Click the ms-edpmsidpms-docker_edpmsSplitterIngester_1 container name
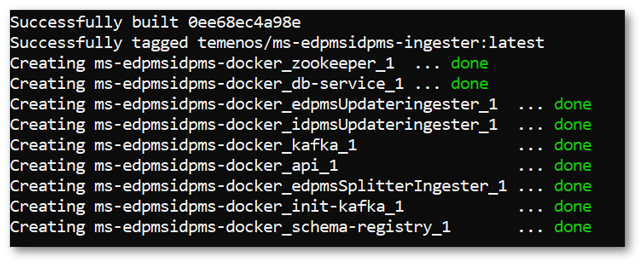The width and height of the screenshot is (644, 266). (x=301, y=186)
